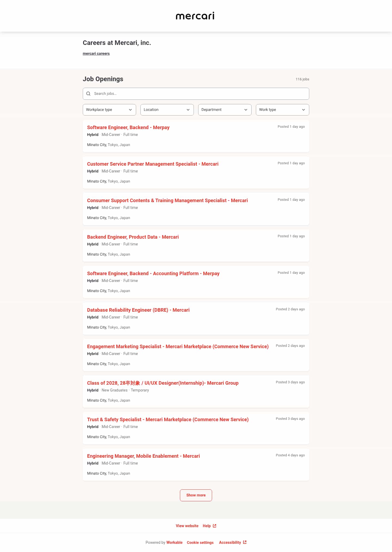Click 'Posted 1 day ago' on Software Engineer, Backend - Merpay card
This screenshot has height=552, width=392.
[291, 127]
